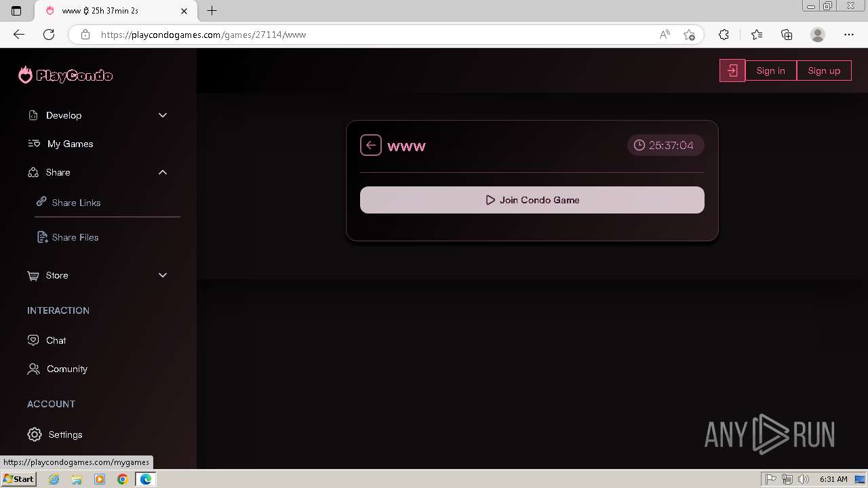Add this page to favorites
The image size is (868, 488).
coord(689,35)
